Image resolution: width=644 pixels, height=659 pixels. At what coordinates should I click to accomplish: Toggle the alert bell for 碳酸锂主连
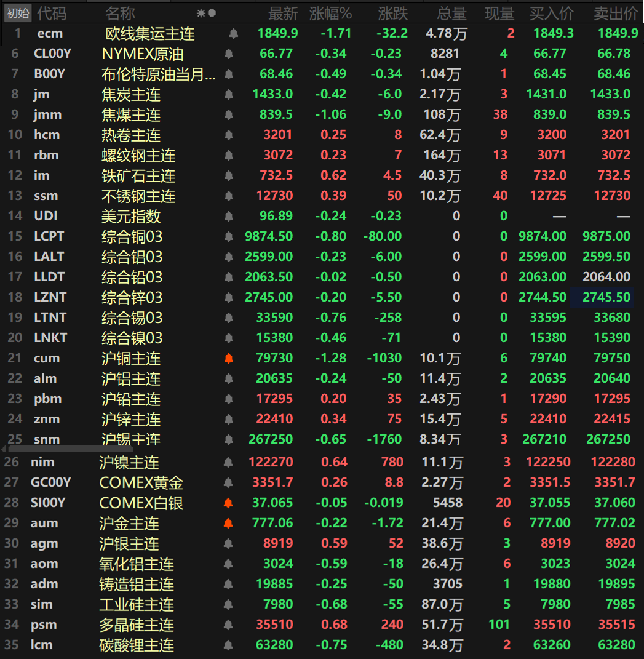click(228, 645)
